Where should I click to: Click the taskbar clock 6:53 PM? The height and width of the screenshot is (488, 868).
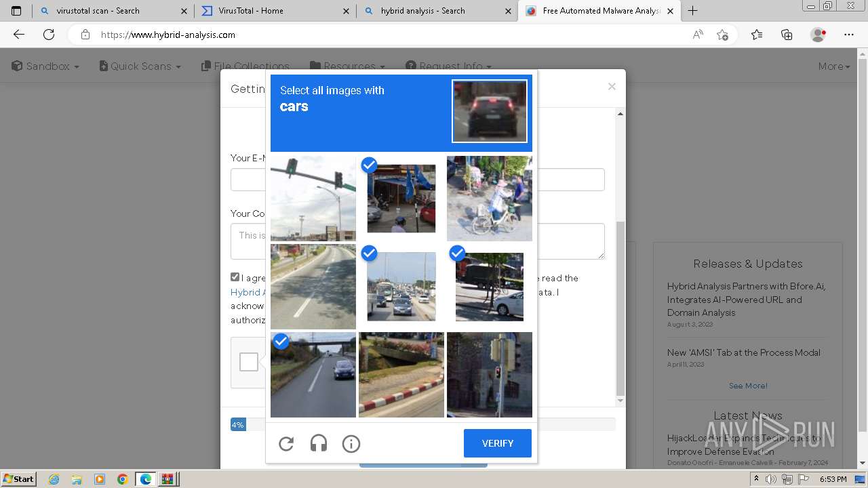(x=833, y=479)
